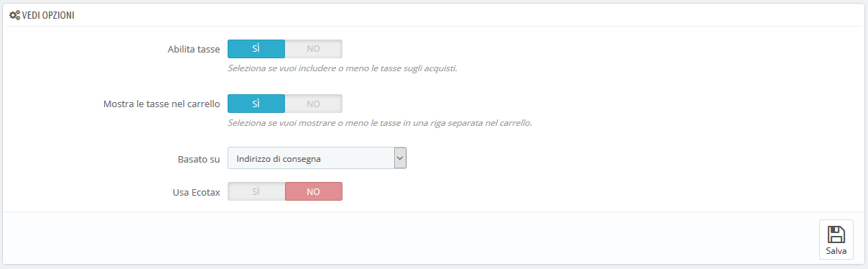Save settings with the Salva button
The height and width of the screenshot is (269, 868).
click(x=836, y=239)
